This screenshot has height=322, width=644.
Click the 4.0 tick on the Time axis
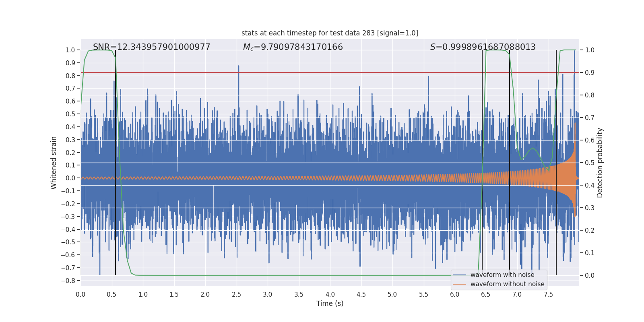coord(330,294)
